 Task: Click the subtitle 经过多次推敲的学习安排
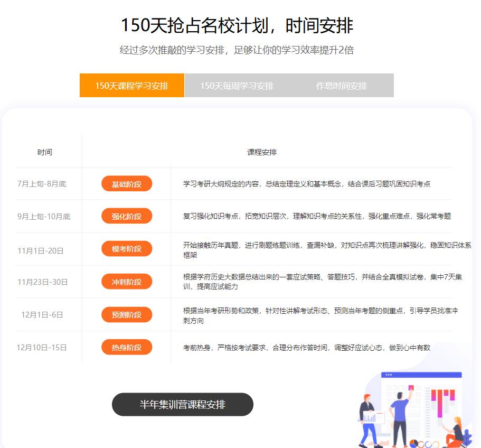pos(237,50)
